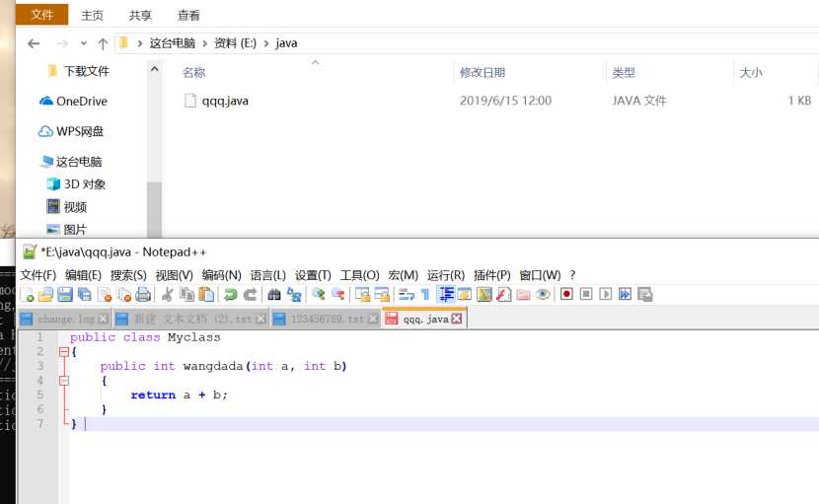Select OneDrive in navigation pane

73,102
